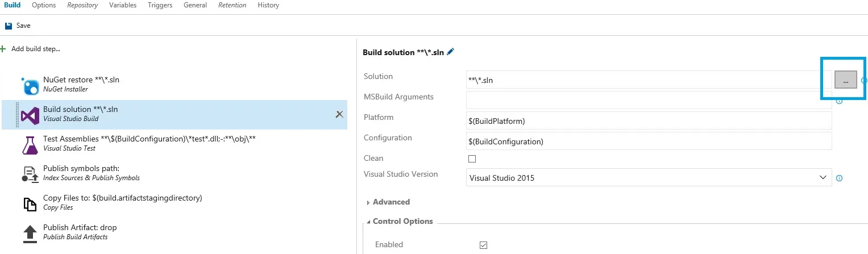Click the Visual Studio Test flask icon
Viewport: 868px width, 254px height.
[x=30, y=145]
